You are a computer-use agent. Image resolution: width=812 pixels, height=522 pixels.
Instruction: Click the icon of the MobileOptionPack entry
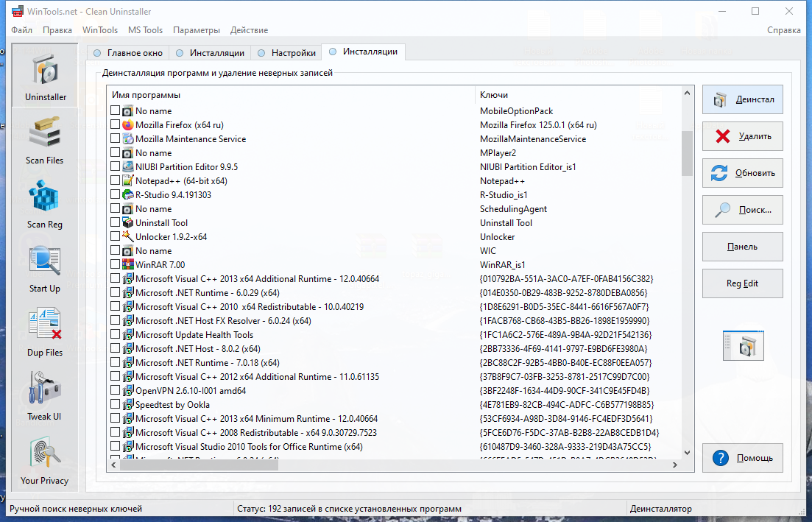pos(128,111)
